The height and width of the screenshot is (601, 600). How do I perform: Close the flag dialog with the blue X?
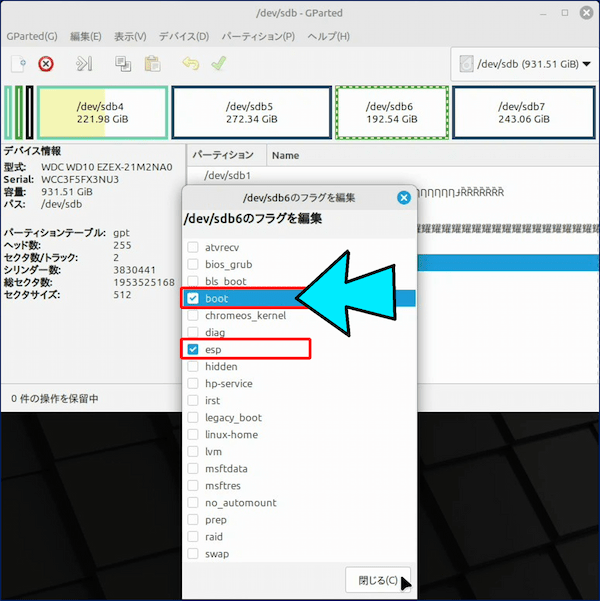(404, 197)
